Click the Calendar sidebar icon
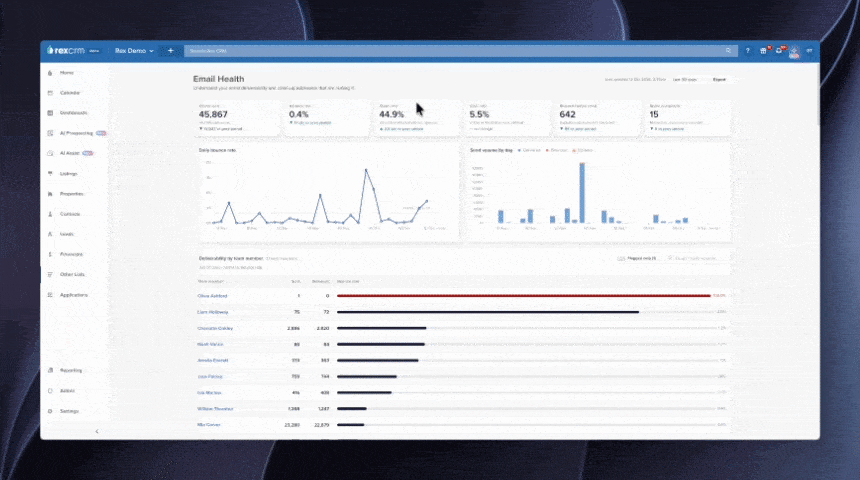 (50, 93)
